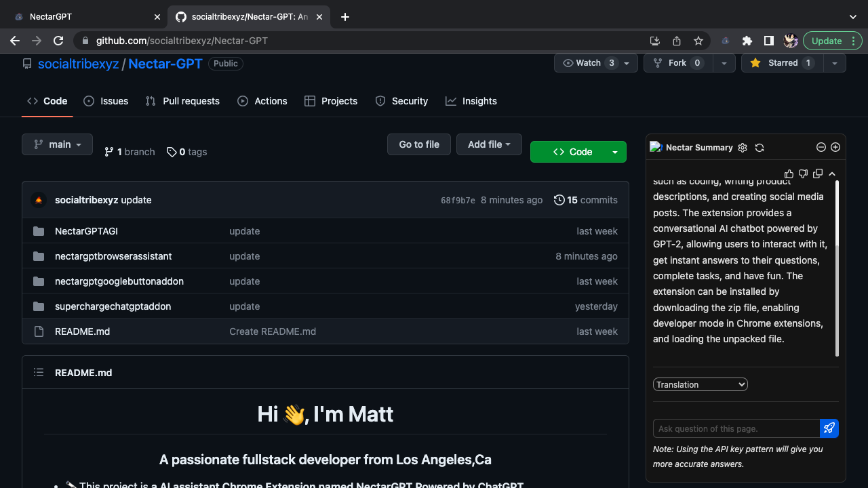Expand the Fork options dropdown arrow
The width and height of the screenshot is (868, 488).
coord(724,63)
